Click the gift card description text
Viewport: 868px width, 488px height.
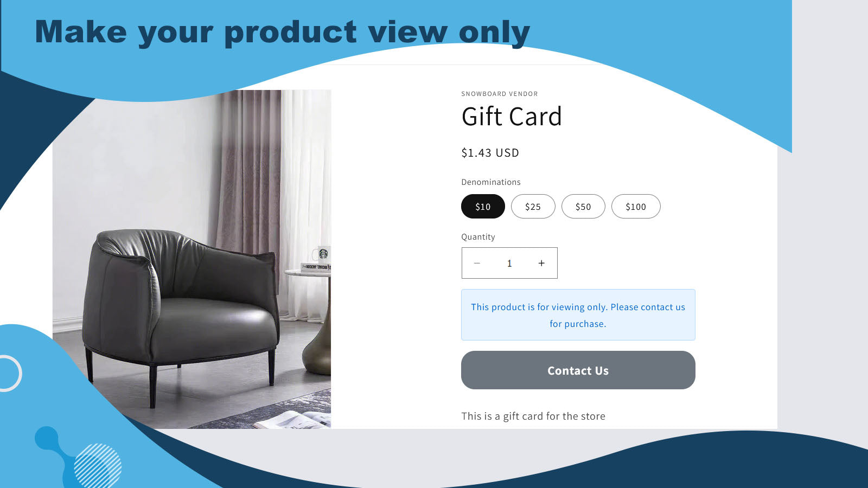pyautogui.click(x=533, y=416)
